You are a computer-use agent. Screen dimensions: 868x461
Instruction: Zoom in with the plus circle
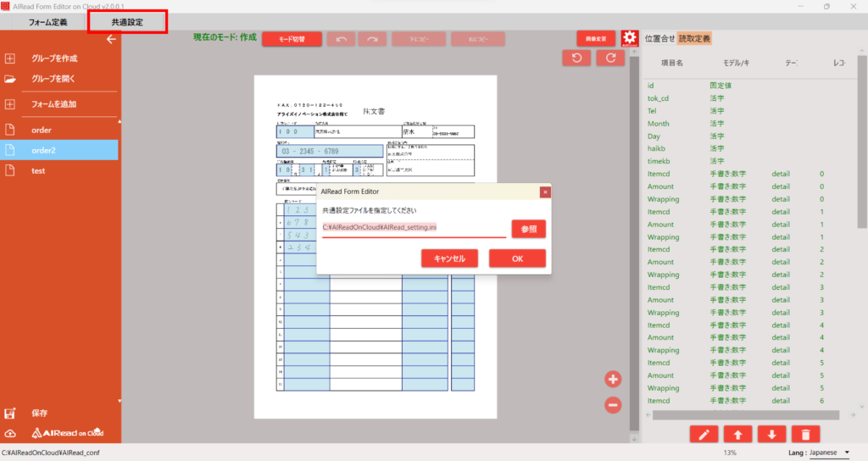614,379
